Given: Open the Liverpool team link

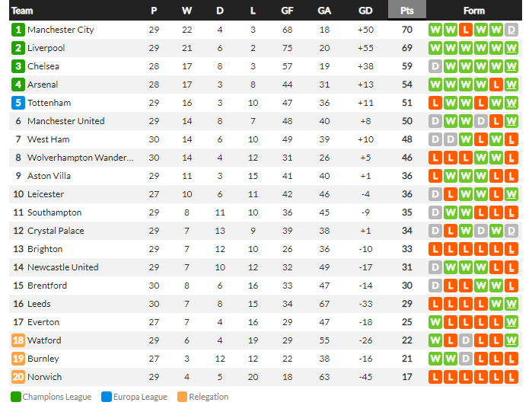Looking at the screenshot, I should [46, 48].
